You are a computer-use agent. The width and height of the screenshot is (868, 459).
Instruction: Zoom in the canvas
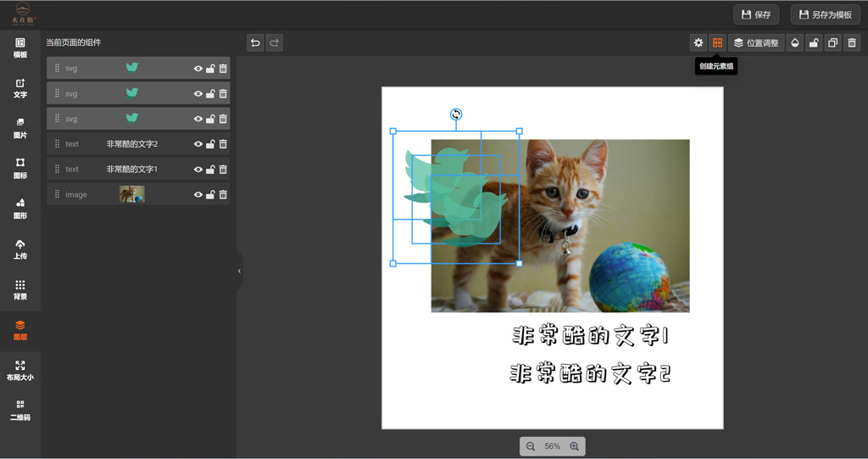[x=574, y=446]
